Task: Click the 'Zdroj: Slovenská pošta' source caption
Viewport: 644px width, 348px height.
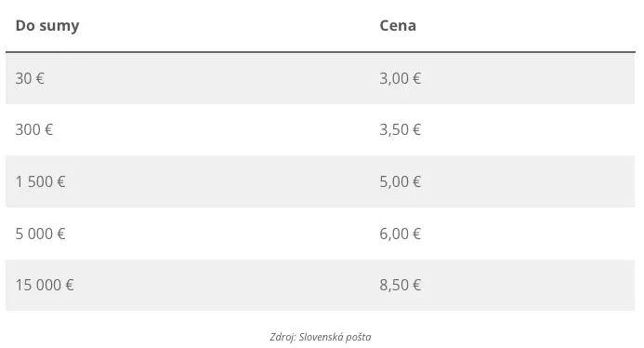Action: point(321,337)
